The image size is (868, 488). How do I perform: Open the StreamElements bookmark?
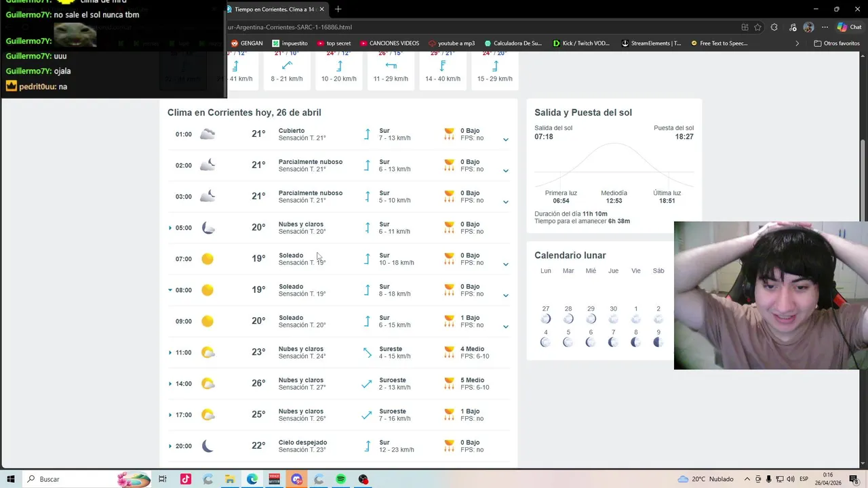(651, 43)
